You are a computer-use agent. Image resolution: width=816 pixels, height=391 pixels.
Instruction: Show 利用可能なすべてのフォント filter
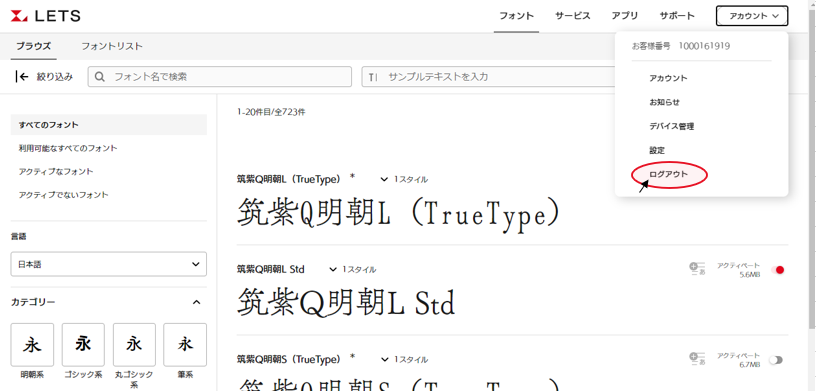68,148
